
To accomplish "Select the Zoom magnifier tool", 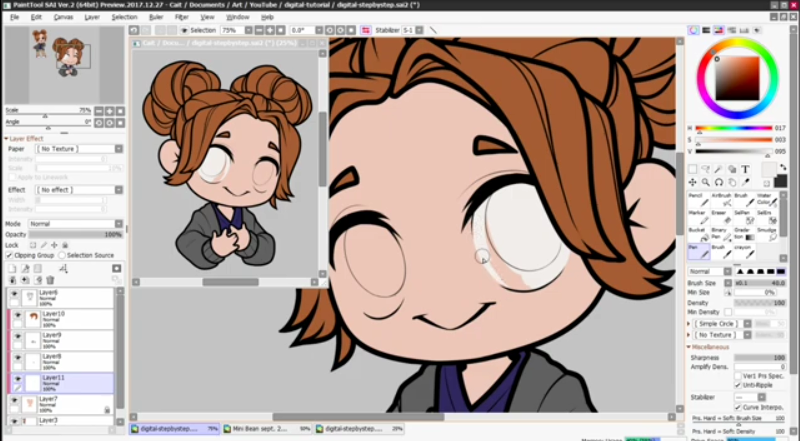I will click(x=706, y=182).
